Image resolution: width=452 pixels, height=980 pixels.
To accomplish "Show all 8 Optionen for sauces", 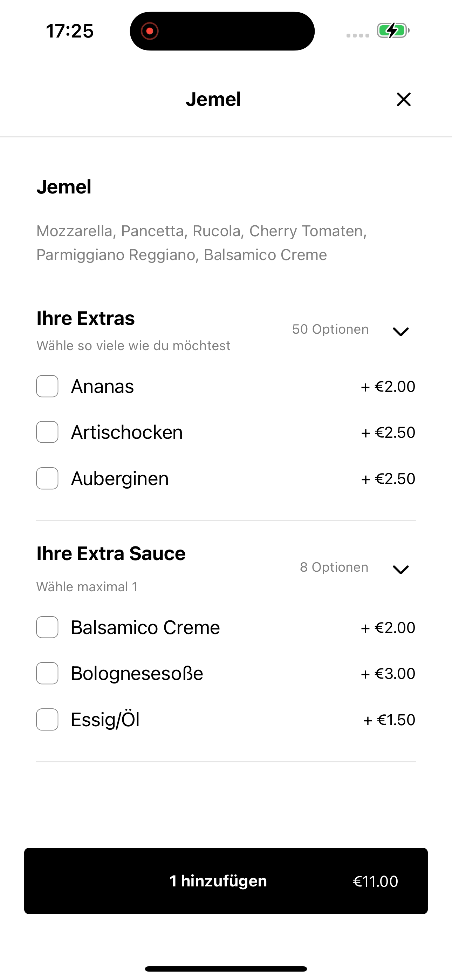I will [334, 567].
